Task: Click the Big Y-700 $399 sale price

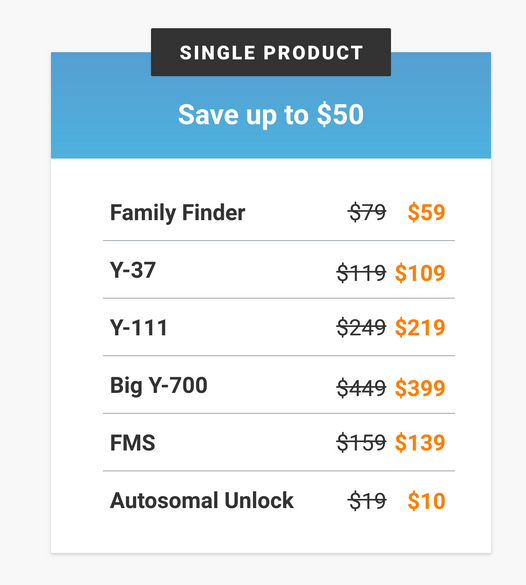Action: [x=420, y=388]
